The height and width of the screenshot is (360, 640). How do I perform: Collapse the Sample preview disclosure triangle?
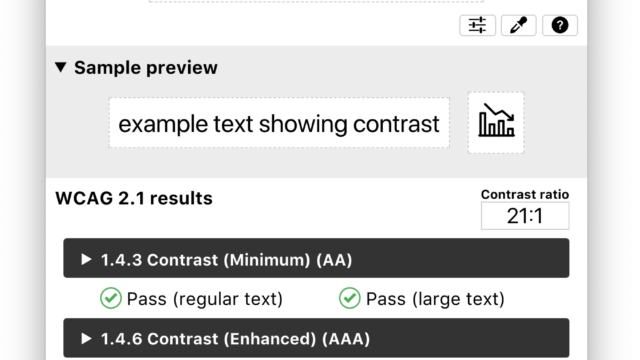click(61, 67)
